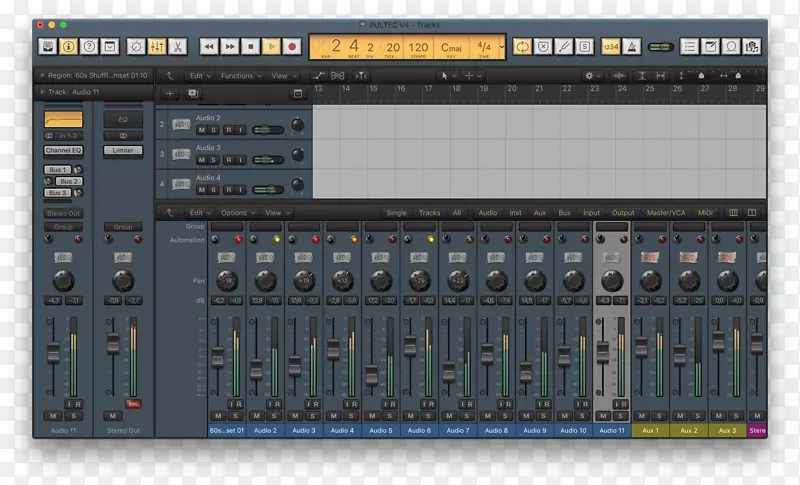The width and height of the screenshot is (800, 485).
Task: Click the Channel EQ plug-in slot
Action: (63, 151)
